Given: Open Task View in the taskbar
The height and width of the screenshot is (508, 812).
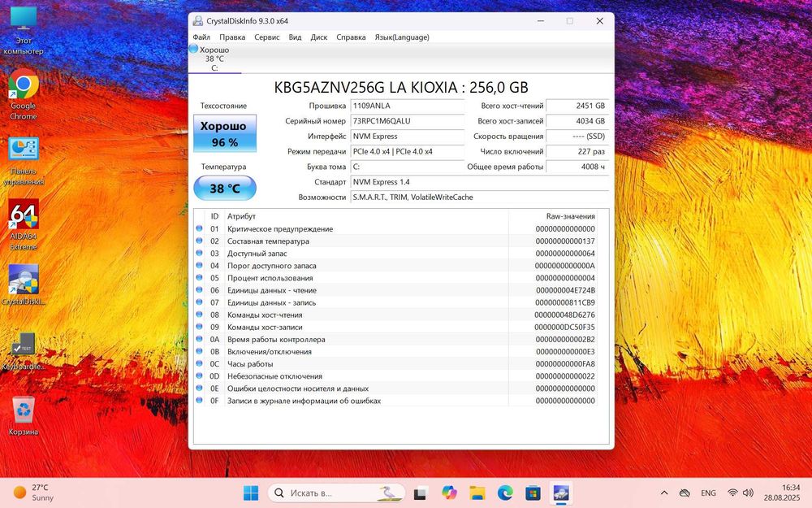Looking at the screenshot, I should (420, 493).
